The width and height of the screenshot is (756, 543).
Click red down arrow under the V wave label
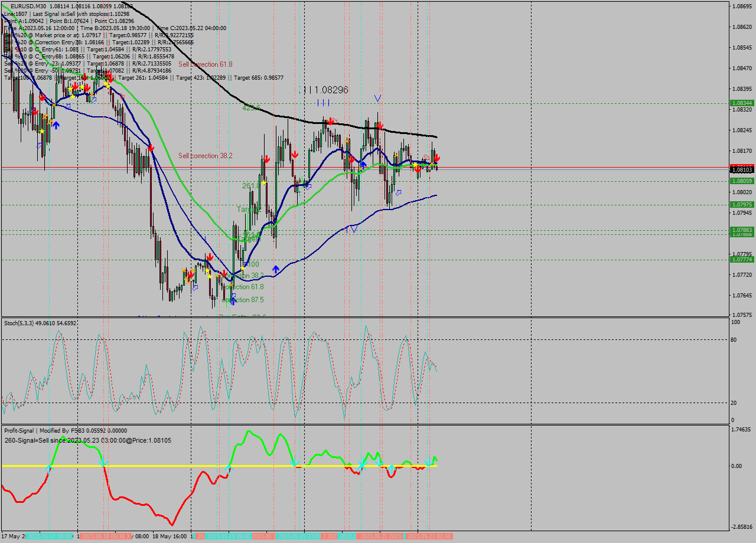[x=380, y=126]
